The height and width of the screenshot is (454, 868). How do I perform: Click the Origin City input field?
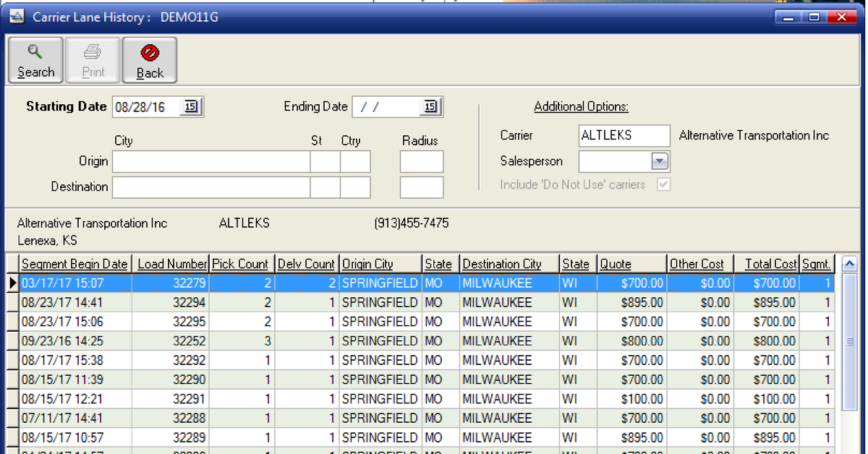[x=210, y=161]
